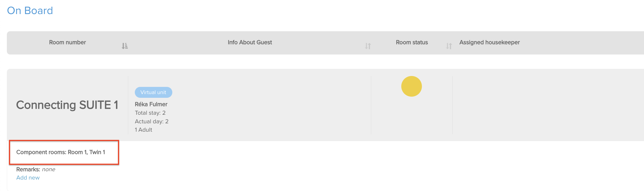
Task: Select the Virtual unit badge
Action: (x=153, y=92)
